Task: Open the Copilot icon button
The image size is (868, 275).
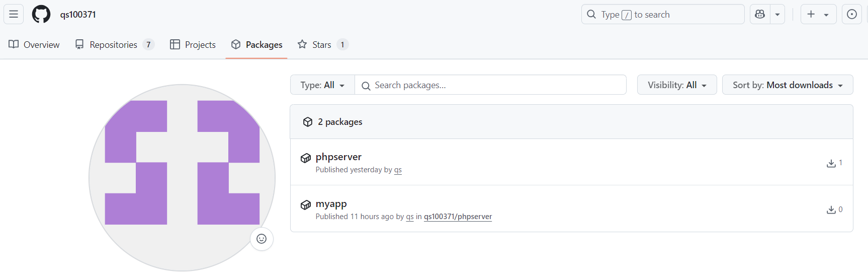Action: point(760,14)
